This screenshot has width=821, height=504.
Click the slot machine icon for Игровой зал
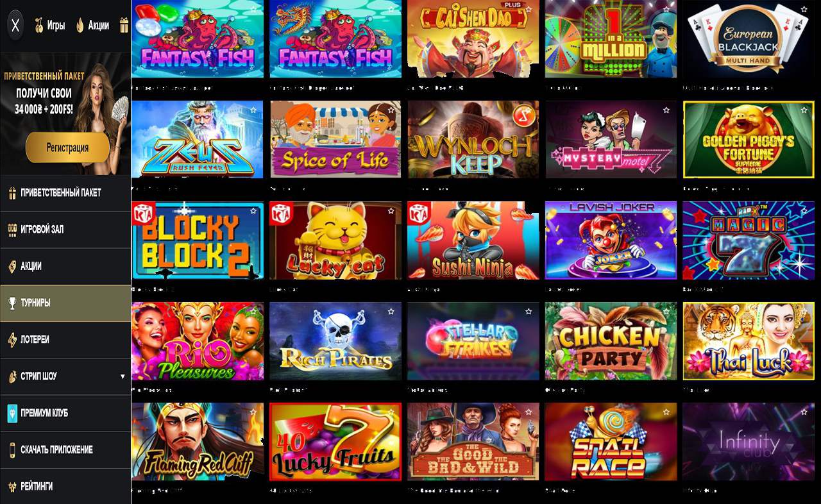[12, 229]
